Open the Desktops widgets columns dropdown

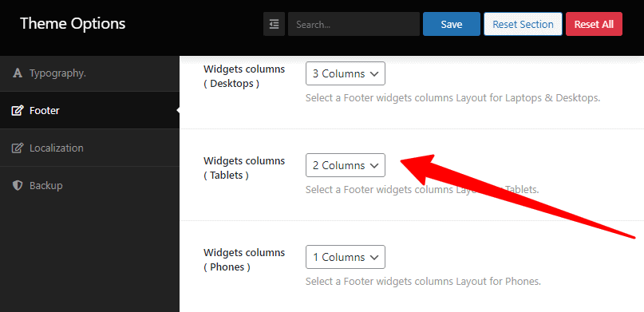coord(346,73)
